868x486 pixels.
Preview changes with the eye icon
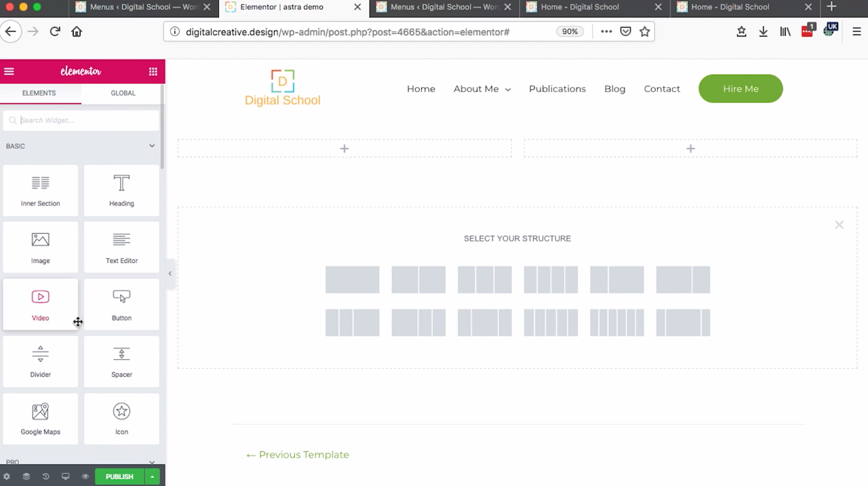[x=85, y=477]
